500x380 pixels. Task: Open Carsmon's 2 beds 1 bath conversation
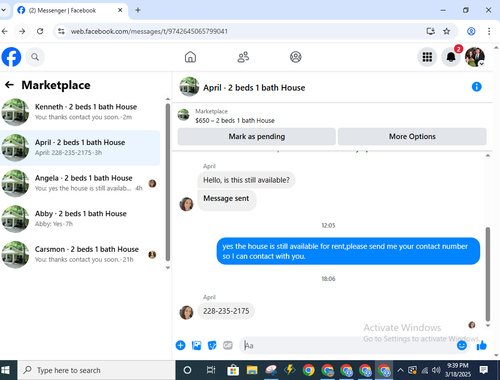[x=80, y=255]
